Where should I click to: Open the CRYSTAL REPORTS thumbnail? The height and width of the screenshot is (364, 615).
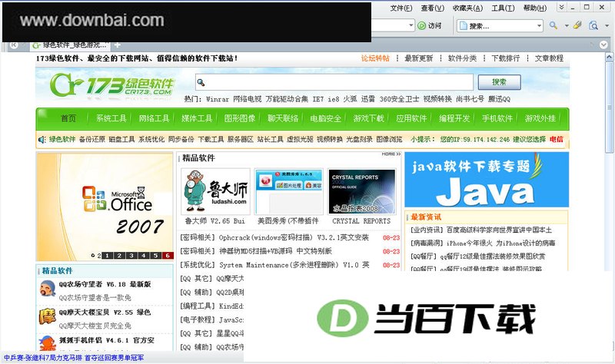click(361, 192)
